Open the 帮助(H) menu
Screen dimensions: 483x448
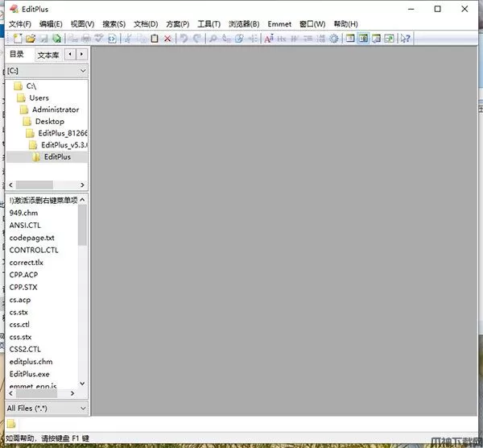[345, 24]
